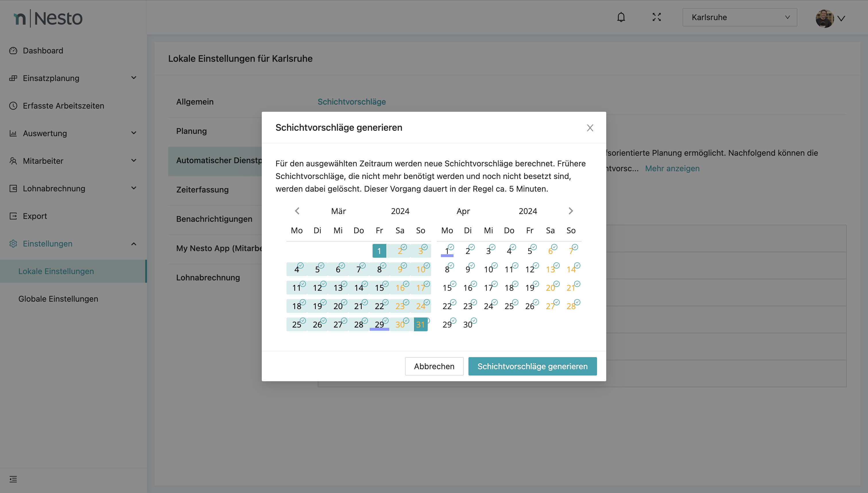Select April 15 in the calendar
This screenshot has width=868, height=493.
447,288
